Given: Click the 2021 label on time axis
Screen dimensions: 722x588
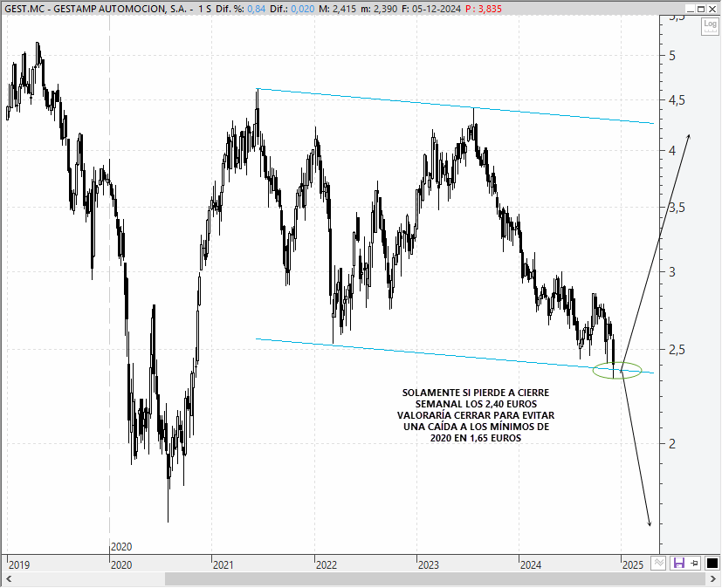Looking at the screenshot, I should (223, 564).
